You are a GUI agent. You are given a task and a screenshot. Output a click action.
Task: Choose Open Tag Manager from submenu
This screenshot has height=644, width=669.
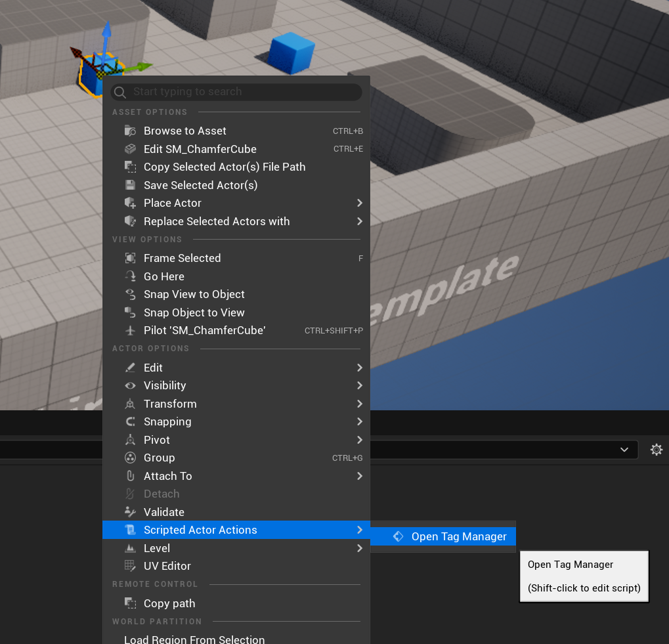(458, 536)
